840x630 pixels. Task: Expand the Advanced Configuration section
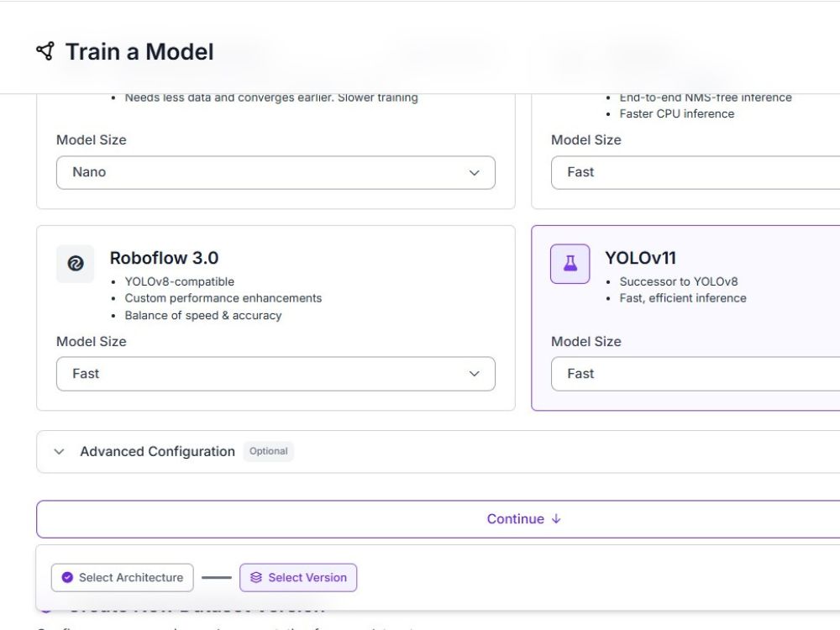coord(438,452)
